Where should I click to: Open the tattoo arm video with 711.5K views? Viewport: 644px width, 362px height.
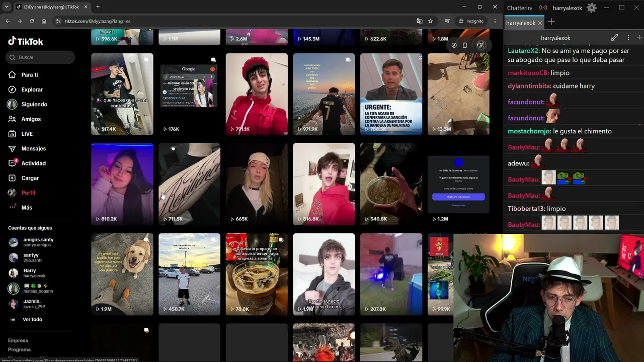(189, 184)
